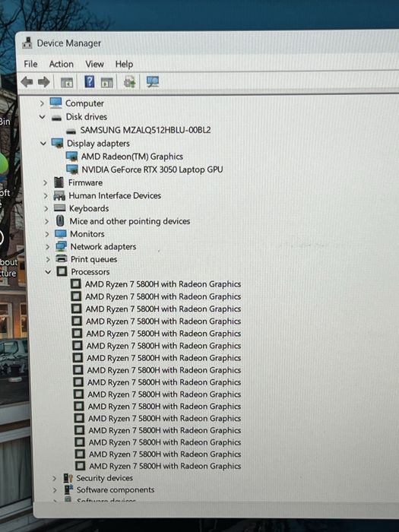Expand the Software components node

coord(55,490)
